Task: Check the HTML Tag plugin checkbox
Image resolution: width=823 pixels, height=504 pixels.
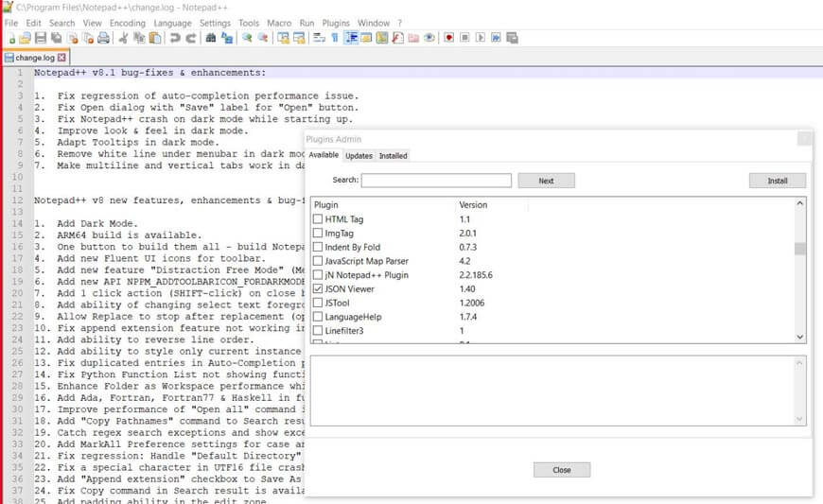Action: click(318, 218)
